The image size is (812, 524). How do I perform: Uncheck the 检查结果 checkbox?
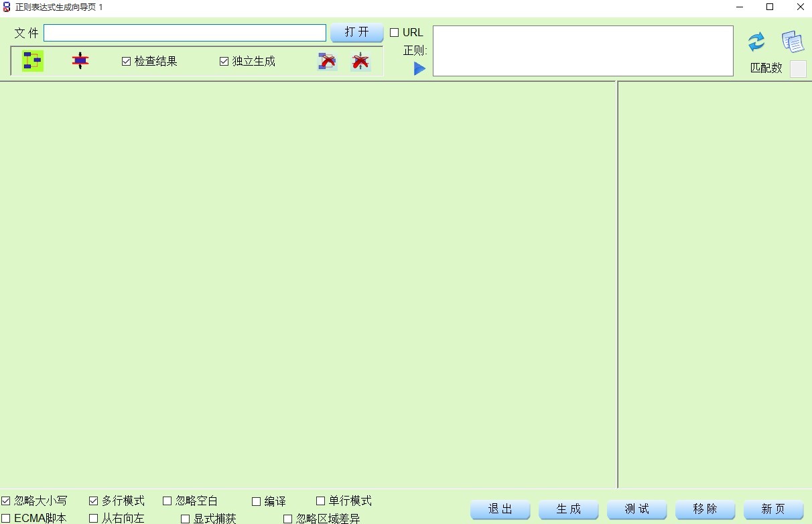[x=126, y=61]
